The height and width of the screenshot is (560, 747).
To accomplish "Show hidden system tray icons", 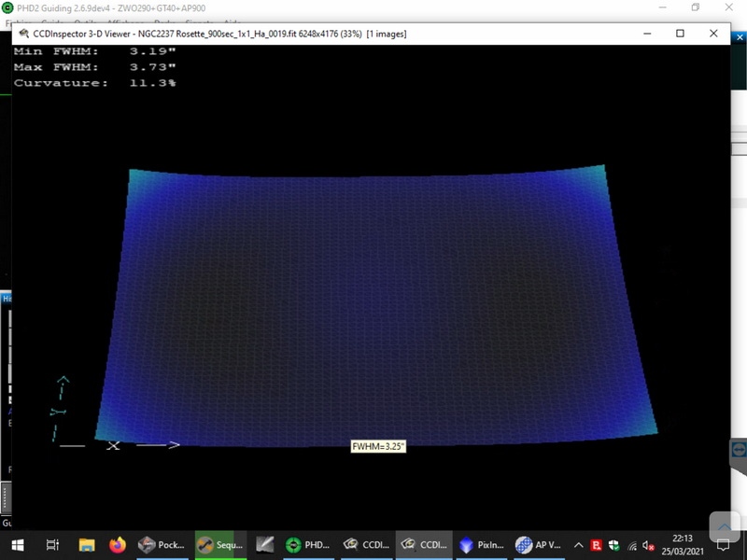I will (578, 545).
